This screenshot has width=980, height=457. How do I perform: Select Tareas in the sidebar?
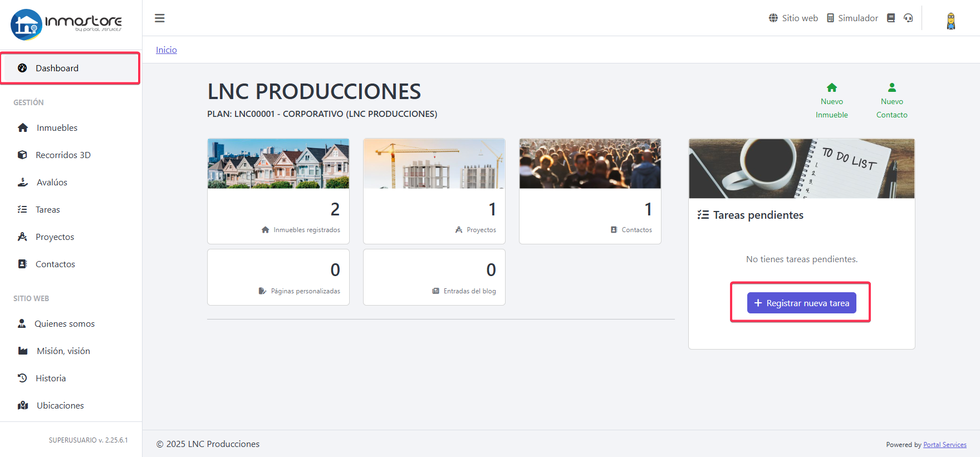tap(48, 209)
